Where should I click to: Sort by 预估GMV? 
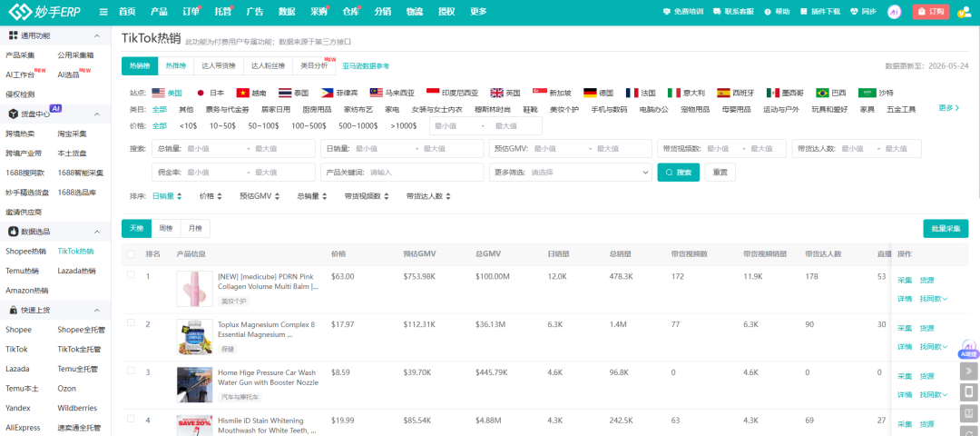pyautogui.click(x=260, y=196)
